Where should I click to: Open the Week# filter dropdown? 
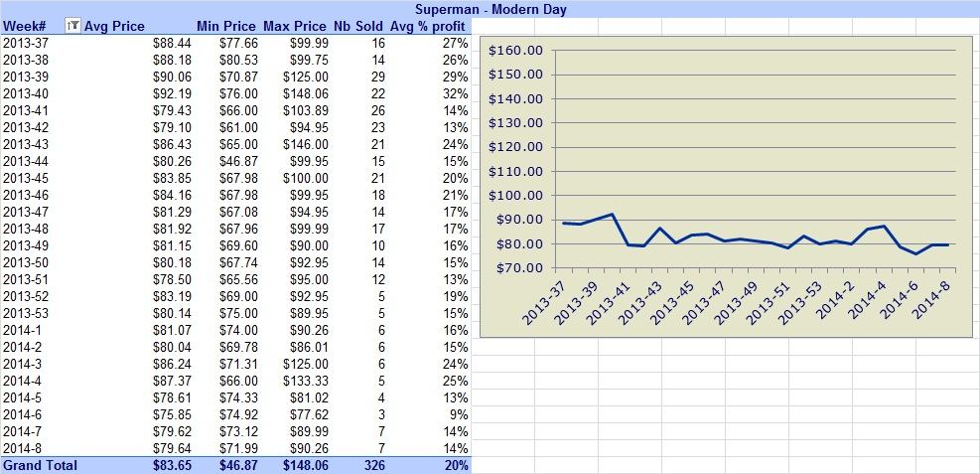pos(73,26)
